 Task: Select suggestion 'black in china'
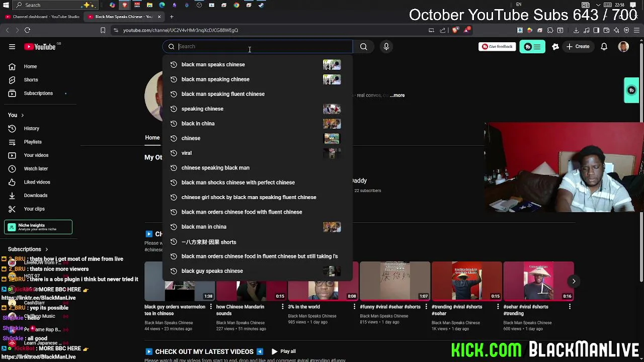coord(257,123)
